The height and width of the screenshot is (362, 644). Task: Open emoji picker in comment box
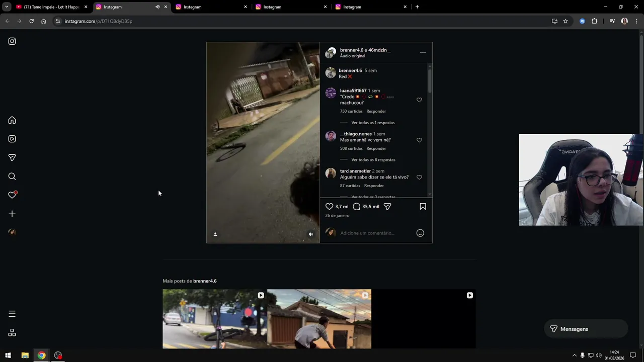(420, 233)
